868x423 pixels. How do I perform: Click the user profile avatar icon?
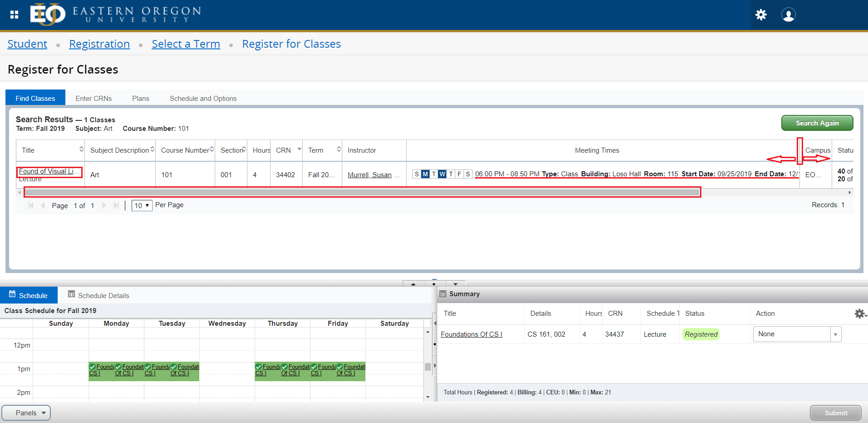coord(788,15)
